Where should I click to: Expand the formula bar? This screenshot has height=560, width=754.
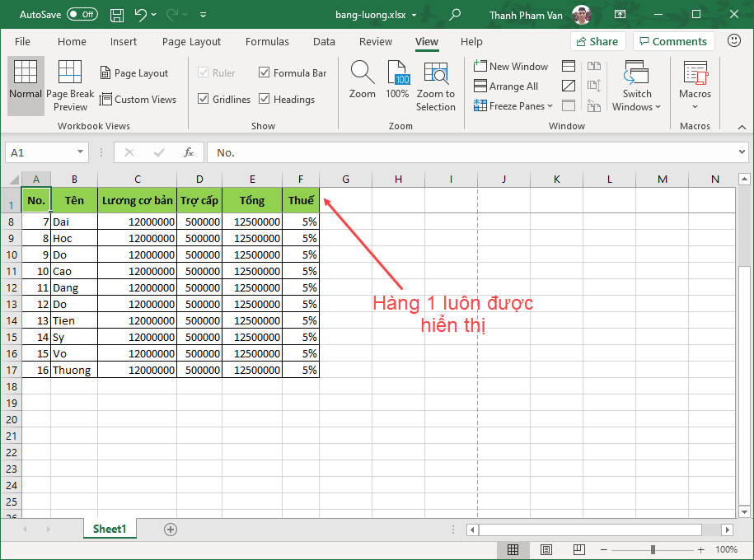click(x=742, y=152)
